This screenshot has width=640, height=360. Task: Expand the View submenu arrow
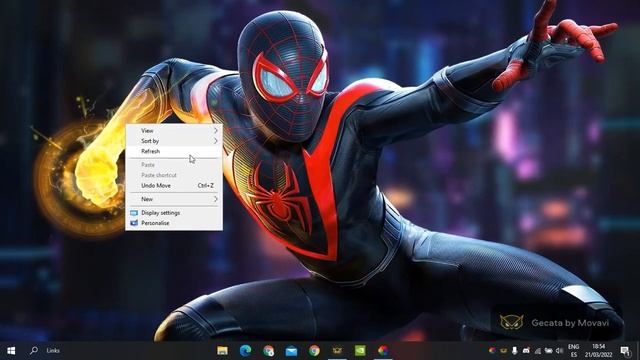(215, 131)
